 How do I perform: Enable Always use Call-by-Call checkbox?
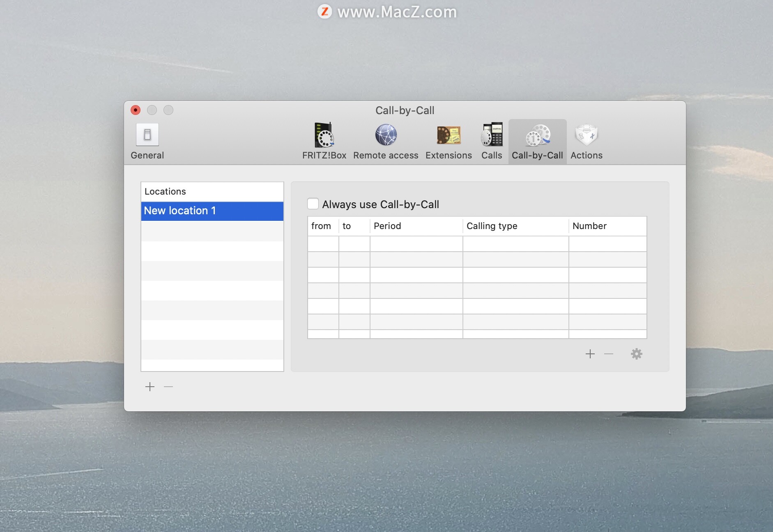pyautogui.click(x=313, y=204)
